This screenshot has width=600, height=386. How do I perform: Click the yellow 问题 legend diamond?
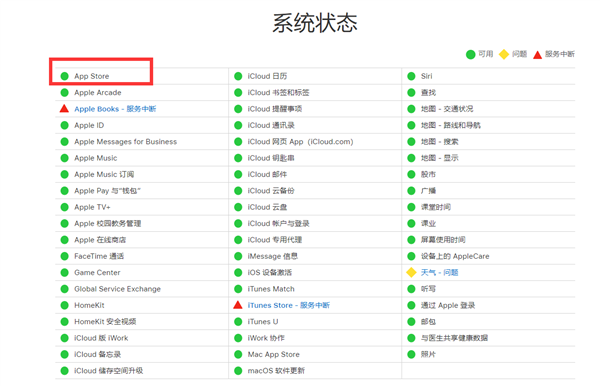504,54
